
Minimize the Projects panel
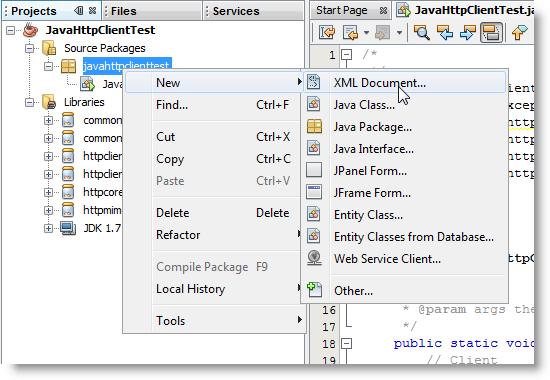79,11
